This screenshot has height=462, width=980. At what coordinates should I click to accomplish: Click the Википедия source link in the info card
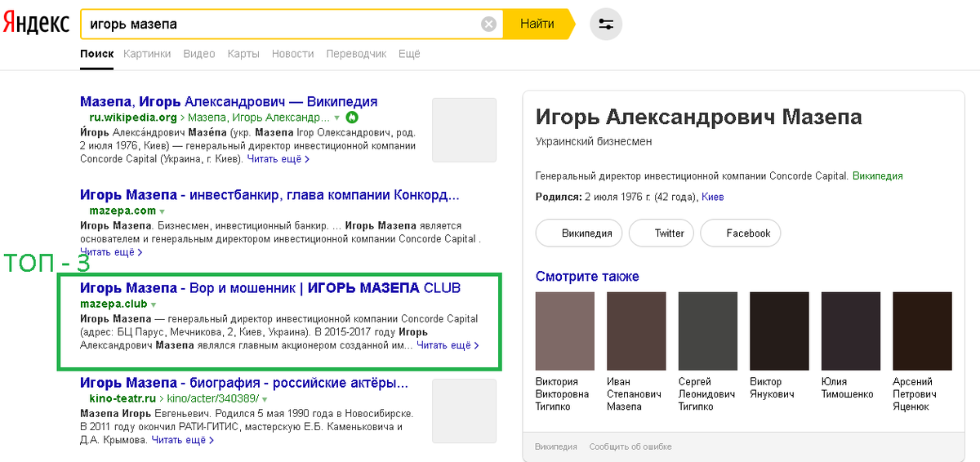click(878, 175)
